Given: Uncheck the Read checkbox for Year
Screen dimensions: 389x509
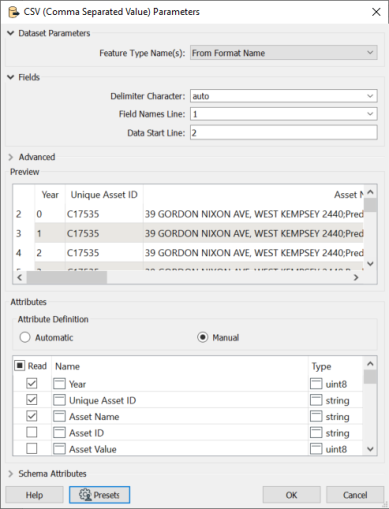Looking at the screenshot, I should pos(32,383).
